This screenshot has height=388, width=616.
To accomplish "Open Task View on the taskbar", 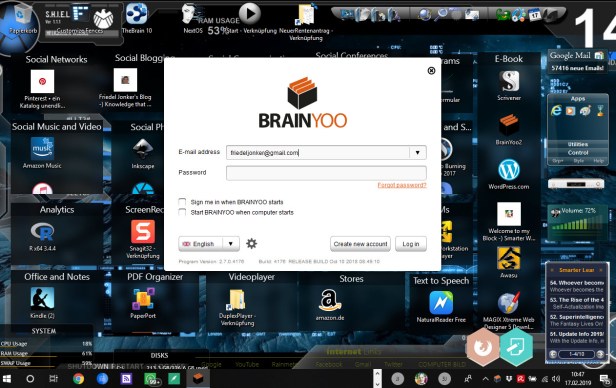I will pos(53,379).
